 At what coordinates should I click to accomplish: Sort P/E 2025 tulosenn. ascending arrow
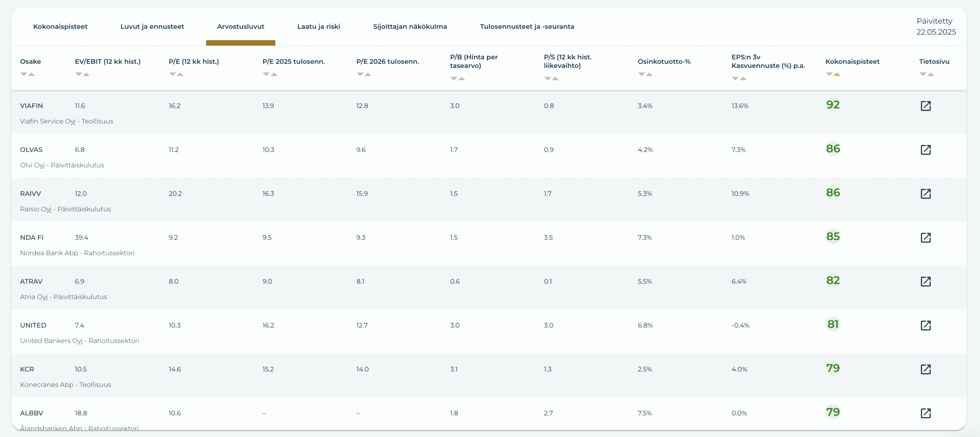click(274, 74)
